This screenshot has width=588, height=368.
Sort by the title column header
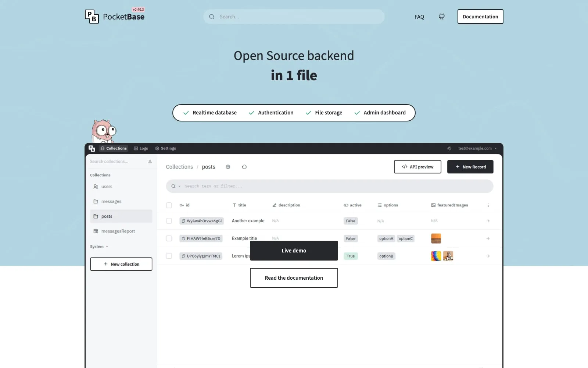239,205
